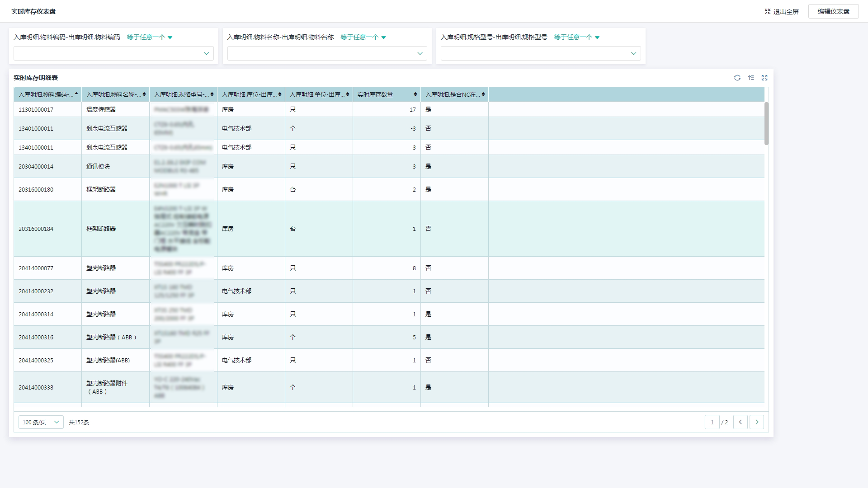The image size is (868, 488).
Task: Open the 物料编码 filter value dropdown
Action: click(x=113, y=53)
